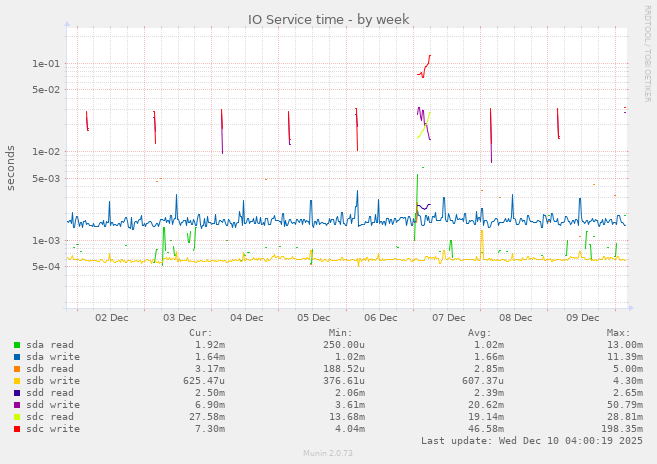Click the sda write max value '11.39m'
Image resolution: width=657 pixels, height=464 pixels.
[625, 357]
